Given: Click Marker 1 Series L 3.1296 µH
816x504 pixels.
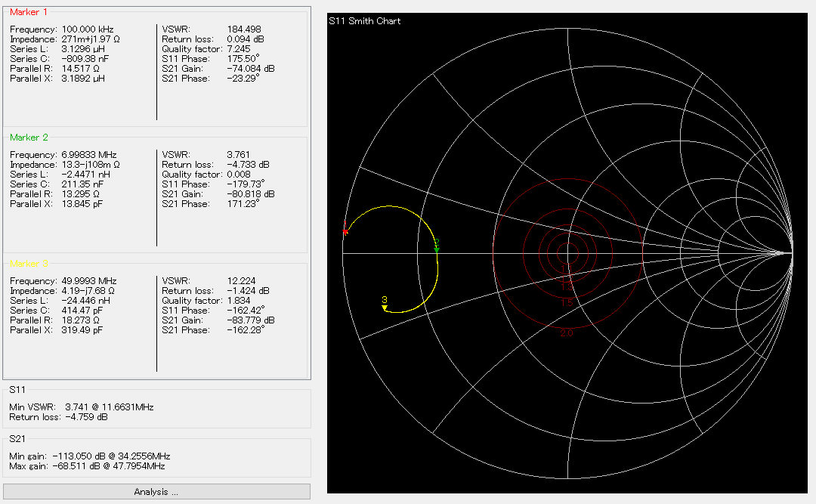Looking at the screenshot, I should click(83, 49).
